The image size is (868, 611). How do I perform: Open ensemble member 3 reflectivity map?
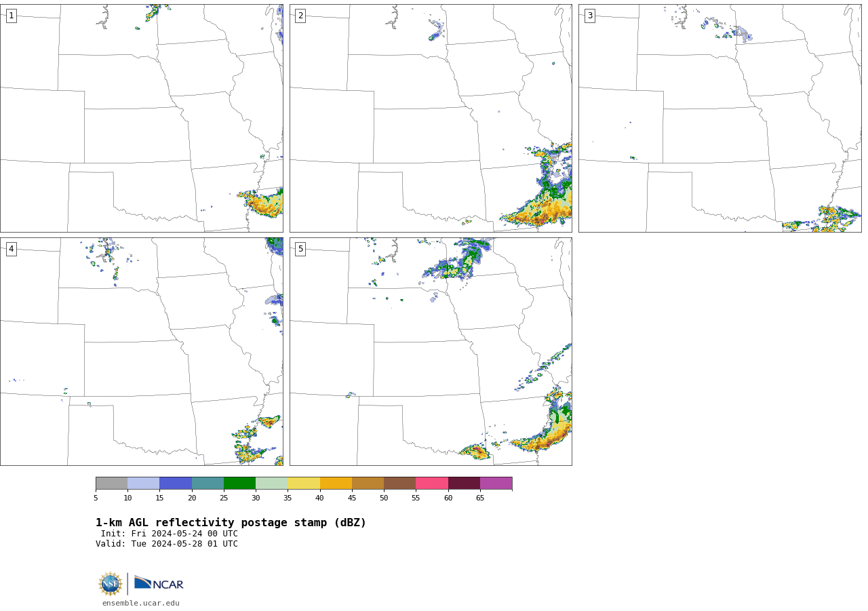point(720,119)
